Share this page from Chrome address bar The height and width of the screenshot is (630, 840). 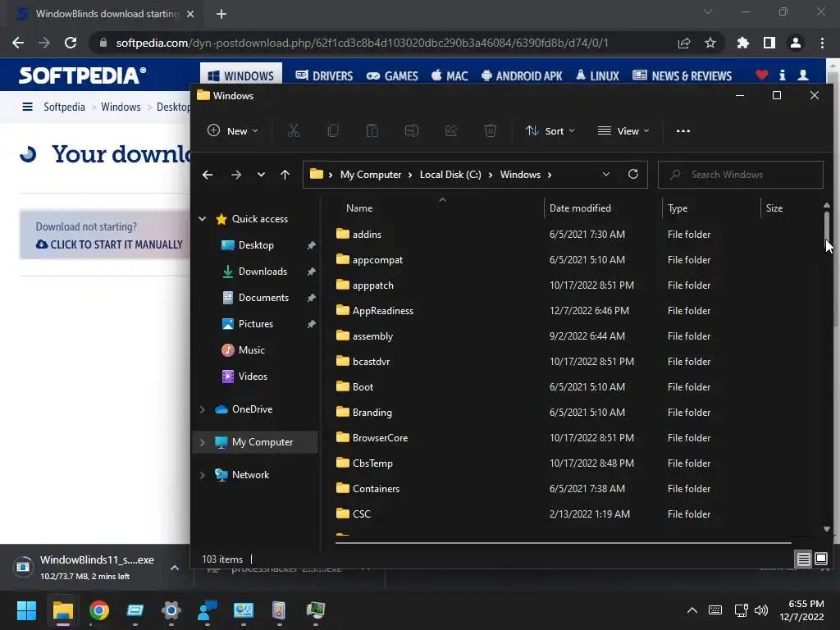pos(684,43)
